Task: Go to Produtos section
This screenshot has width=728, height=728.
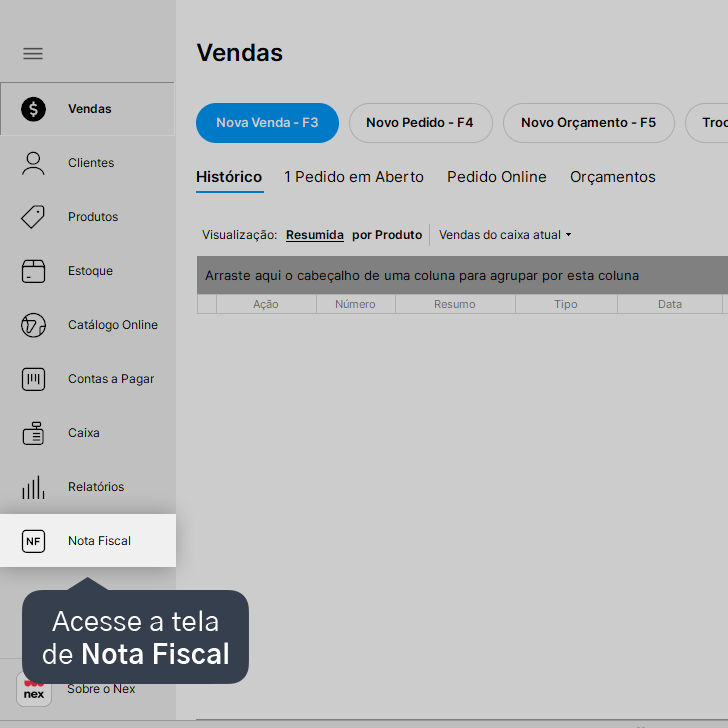Action: (87, 217)
